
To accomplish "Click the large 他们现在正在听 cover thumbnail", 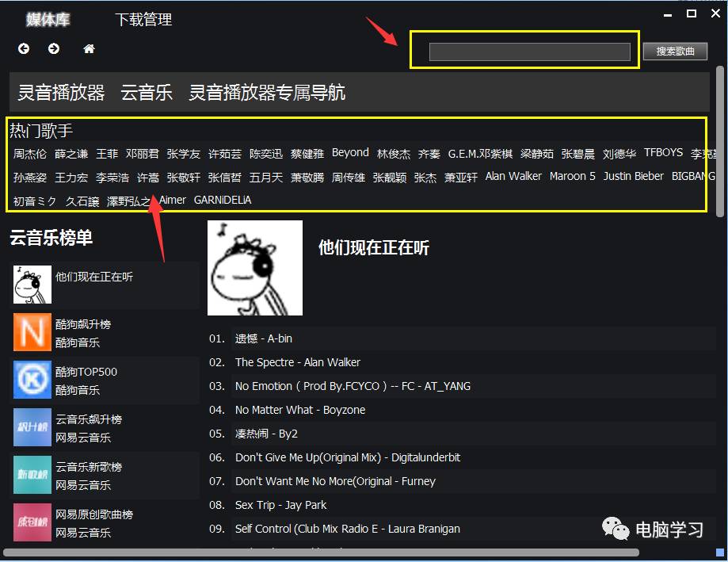I will [x=255, y=268].
